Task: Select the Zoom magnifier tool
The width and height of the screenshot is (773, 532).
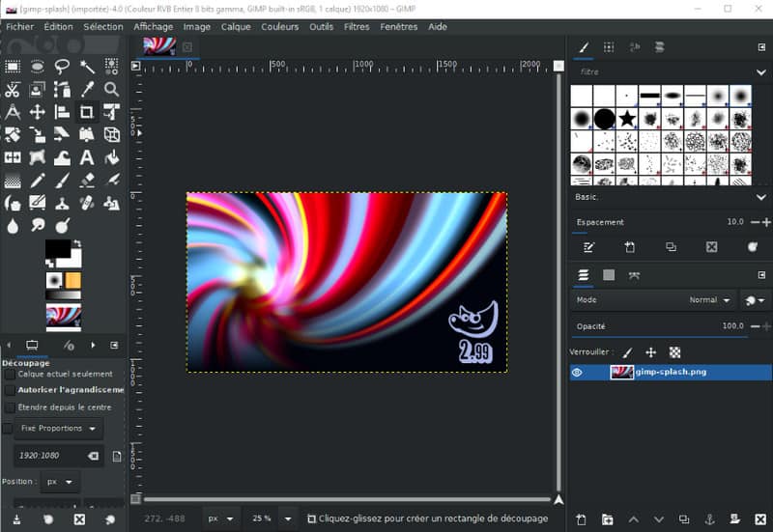Action: click(x=112, y=89)
